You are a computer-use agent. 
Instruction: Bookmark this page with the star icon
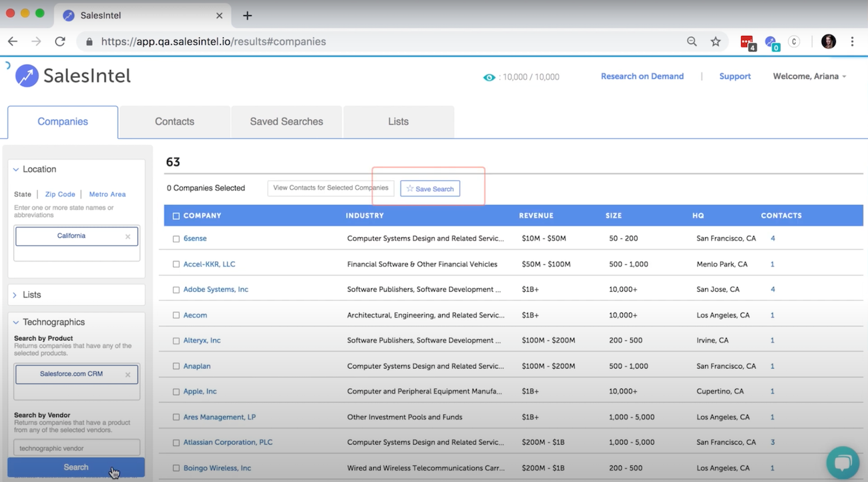716,41
